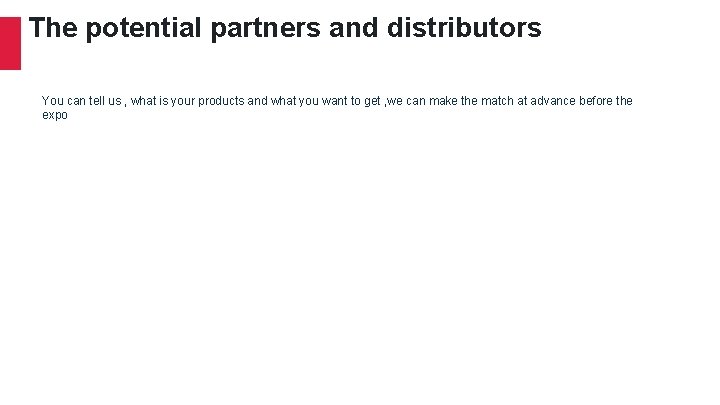The width and height of the screenshot is (720, 405).
Task: Click the red accent rectangle beside title
Action: 10,43
